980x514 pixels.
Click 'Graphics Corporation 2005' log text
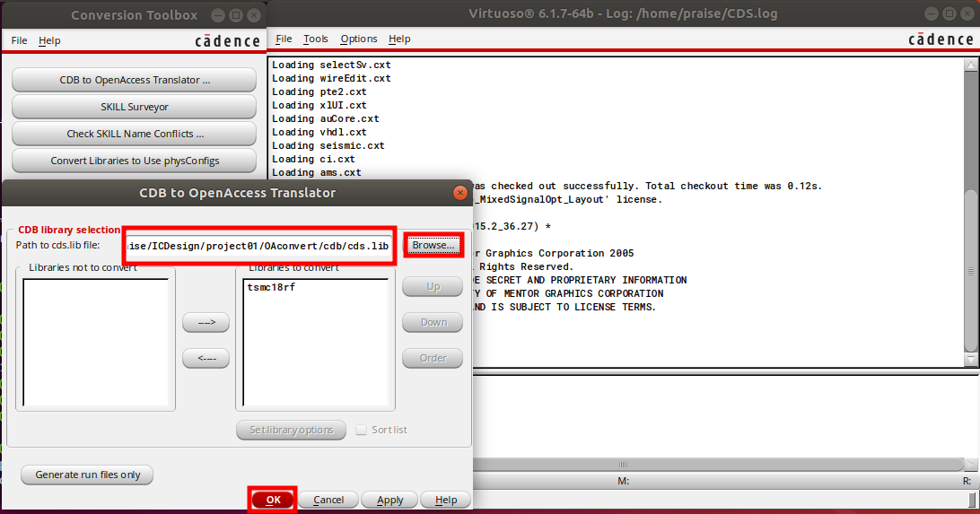pyautogui.click(x=559, y=253)
